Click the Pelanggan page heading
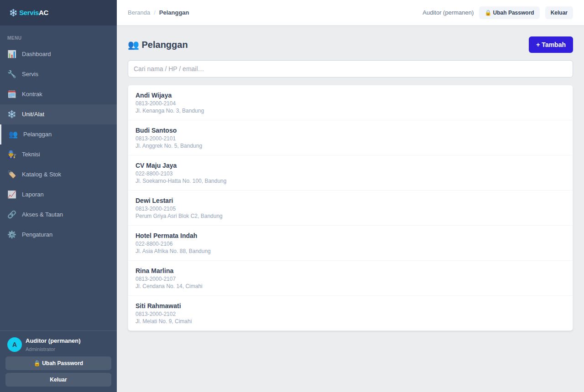This screenshot has height=392, width=584. point(158,45)
